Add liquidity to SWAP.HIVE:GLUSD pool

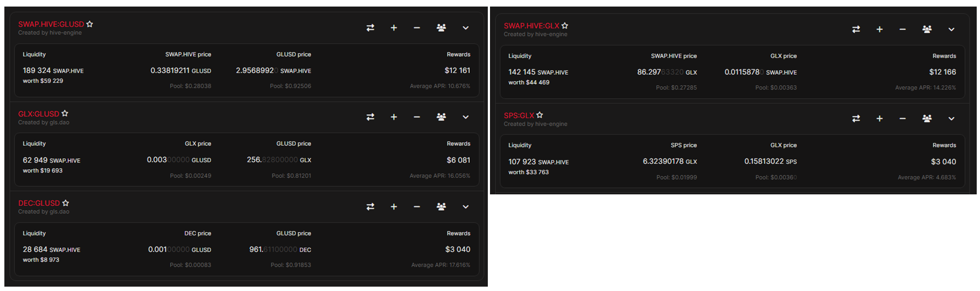coord(394,28)
